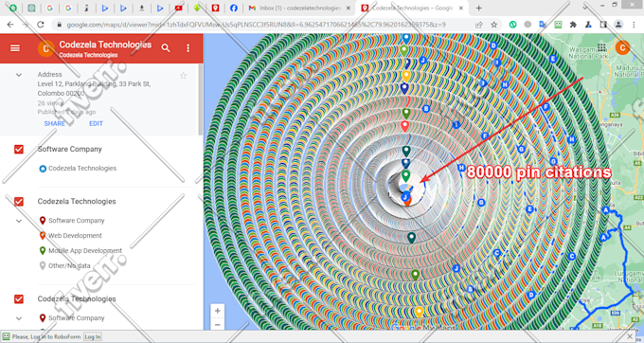Open the side panel icon in toolbar
The image size is (644, 343).
(x=603, y=25)
